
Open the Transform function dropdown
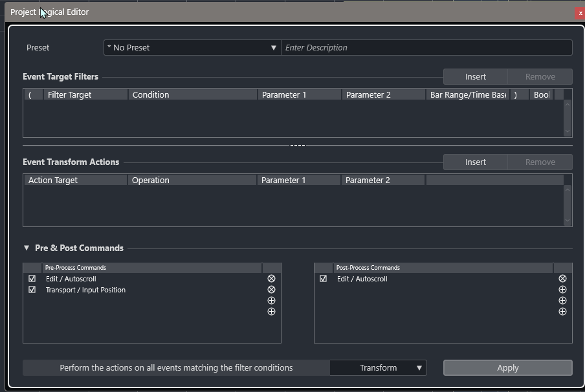tap(379, 368)
